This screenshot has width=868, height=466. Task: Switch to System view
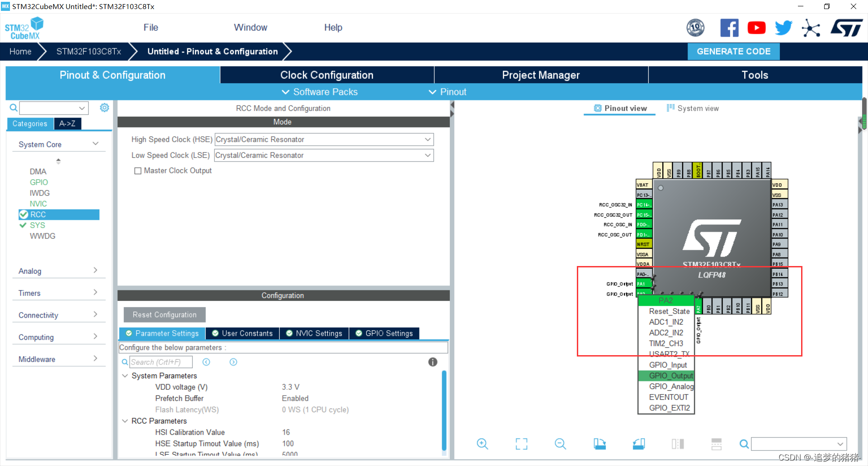[x=693, y=109]
